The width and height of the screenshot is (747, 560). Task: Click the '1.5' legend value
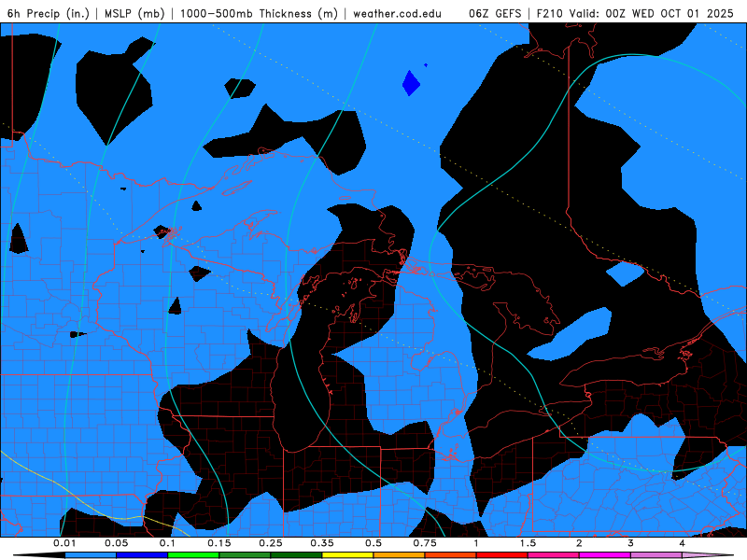coord(528,543)
